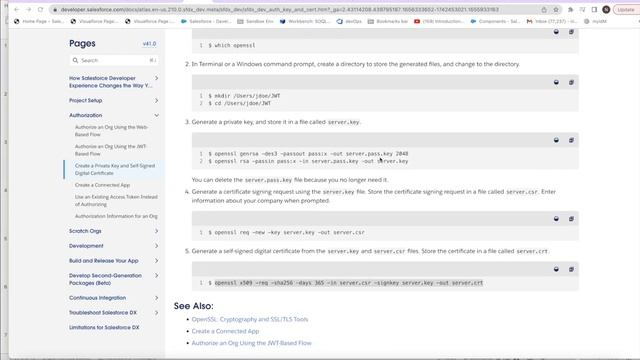The height and width of the screenshot is (360, 640).
Task: Expand 'Build and Release Your App' chevron
Action: coord(156,261)
